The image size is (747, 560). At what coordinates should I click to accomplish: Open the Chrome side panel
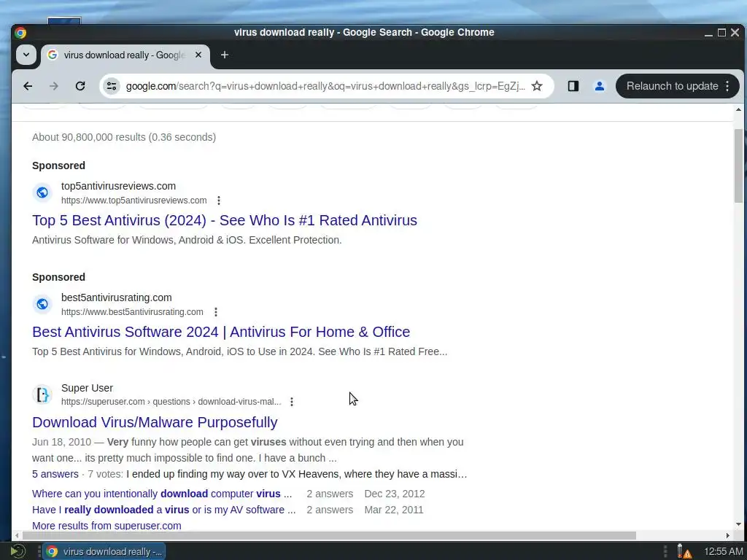pos(573,86)
